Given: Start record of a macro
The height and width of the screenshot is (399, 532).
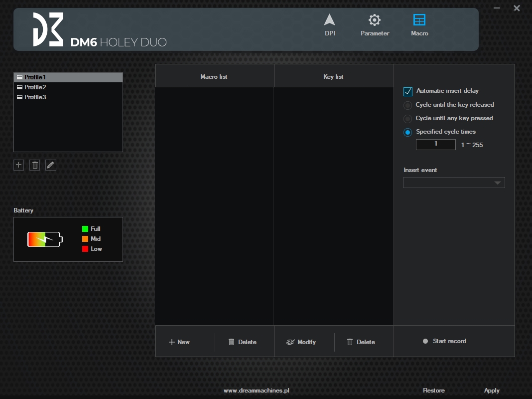Looking at the screenshot, I should [444, 341].
